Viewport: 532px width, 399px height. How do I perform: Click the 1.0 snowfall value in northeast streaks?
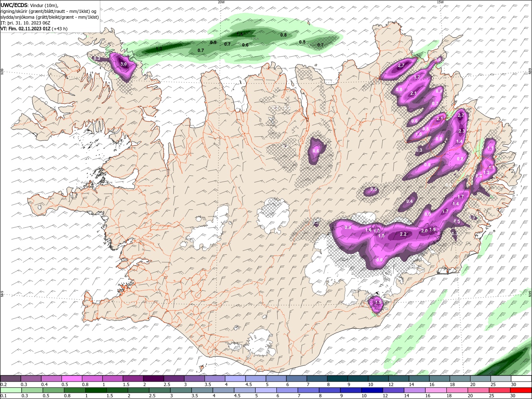pos(419,135)
